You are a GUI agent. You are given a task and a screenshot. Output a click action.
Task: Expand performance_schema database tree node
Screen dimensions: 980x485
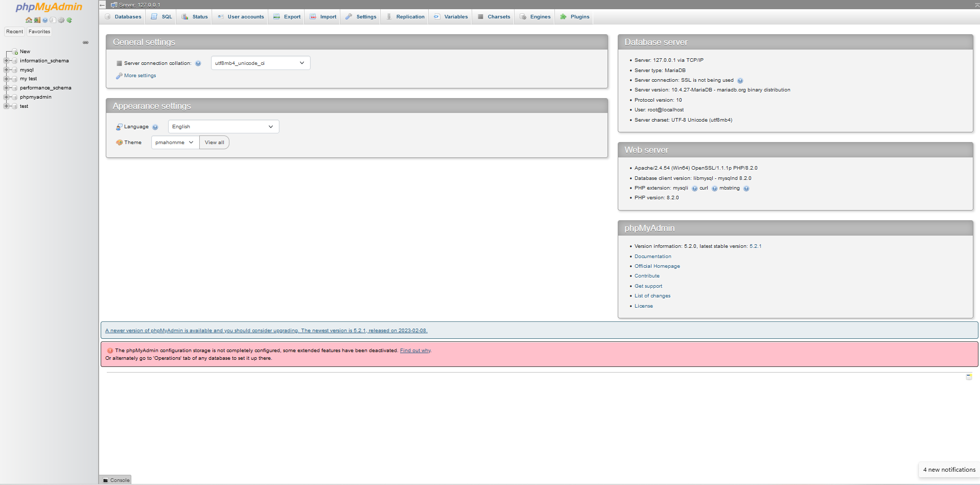point(6,88)
